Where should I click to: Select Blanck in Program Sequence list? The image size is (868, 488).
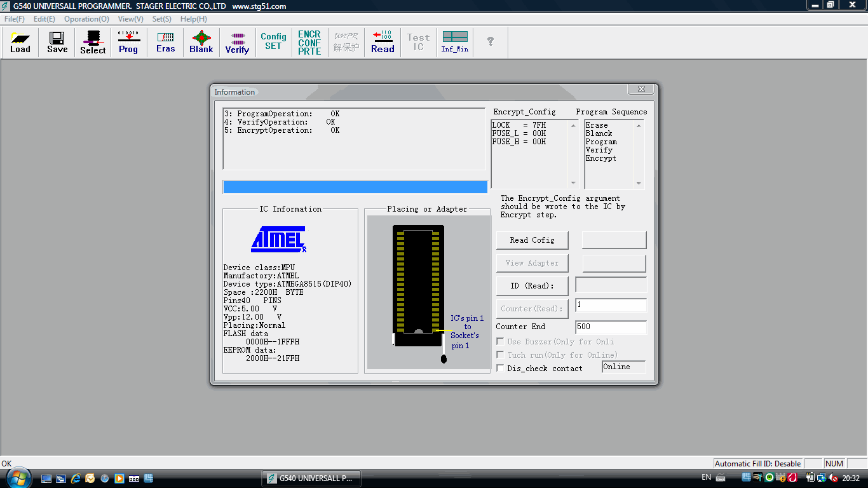coord(599,133)
